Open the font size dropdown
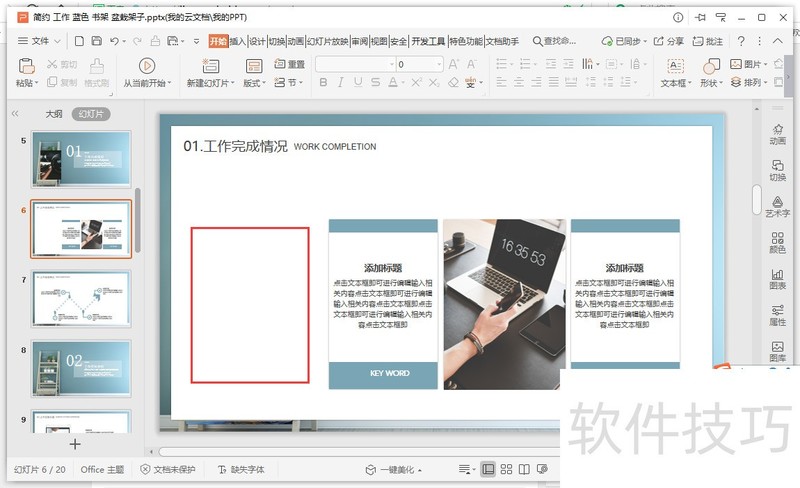Viewport: 800px width, 488px height. click(439, 64)
